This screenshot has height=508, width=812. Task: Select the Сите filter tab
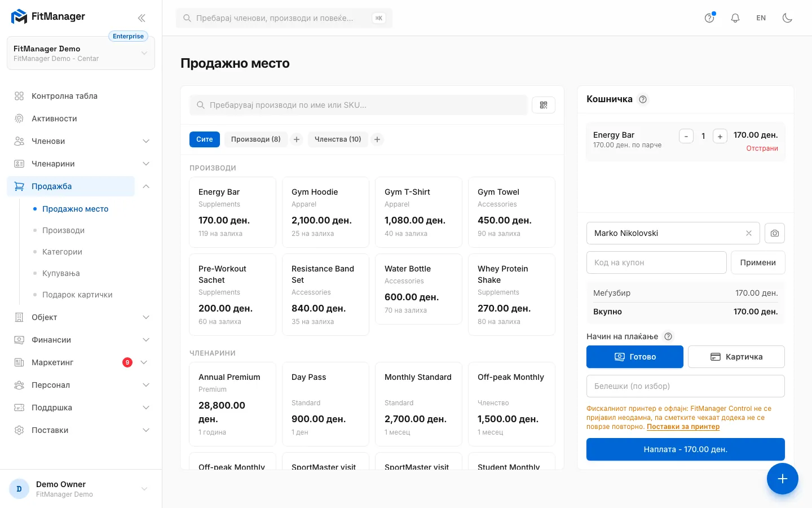[x=205, y=139]
